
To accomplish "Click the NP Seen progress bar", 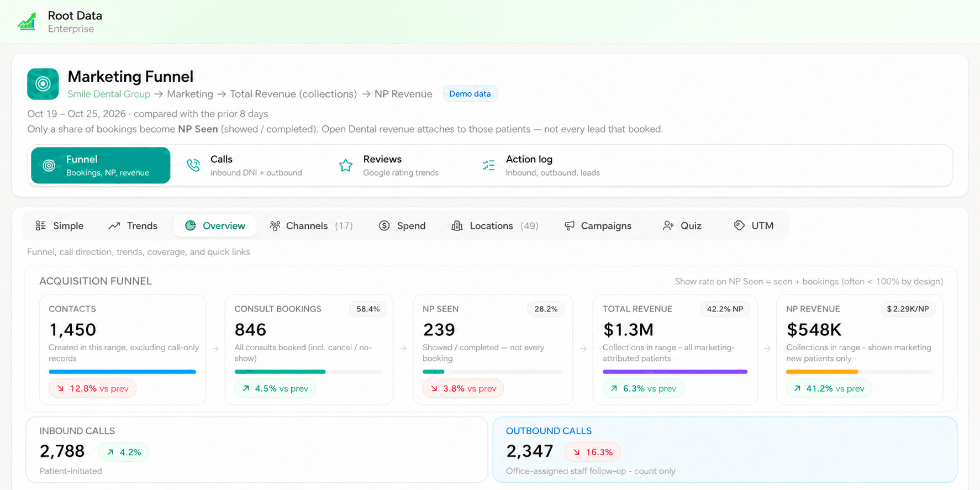I will click(492, 372).
